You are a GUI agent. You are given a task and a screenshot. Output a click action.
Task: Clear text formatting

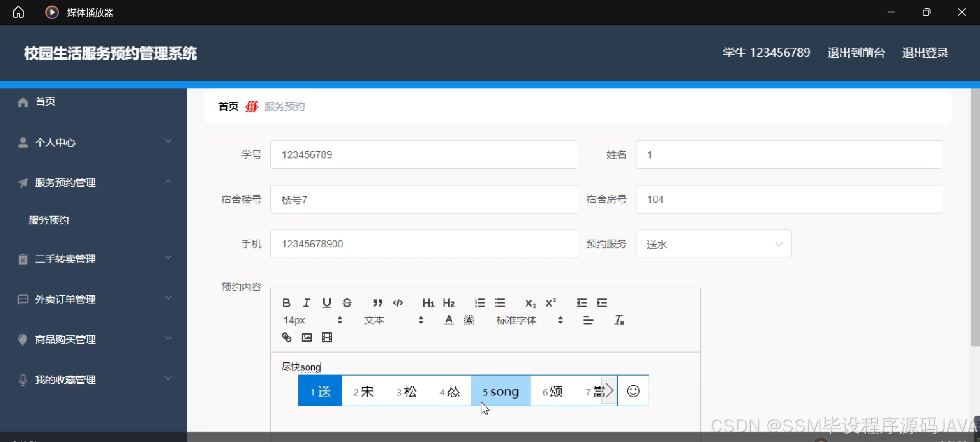coord(619,320)
